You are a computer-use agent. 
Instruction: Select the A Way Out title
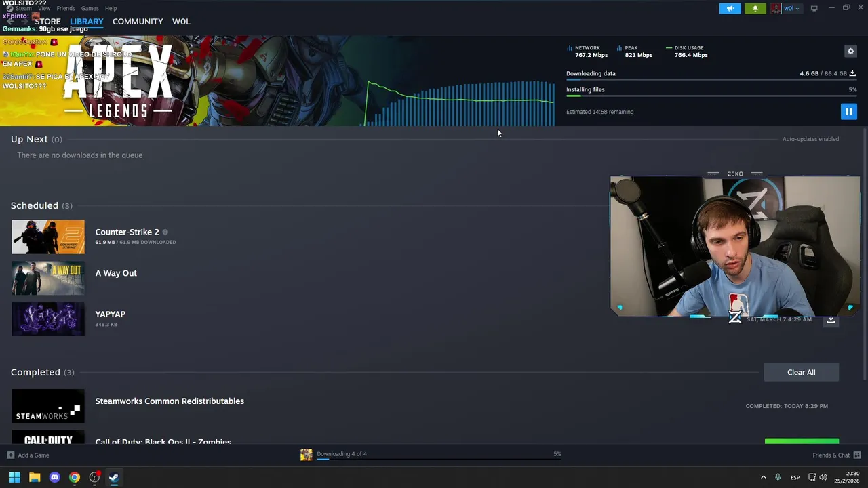coord(116,273)
